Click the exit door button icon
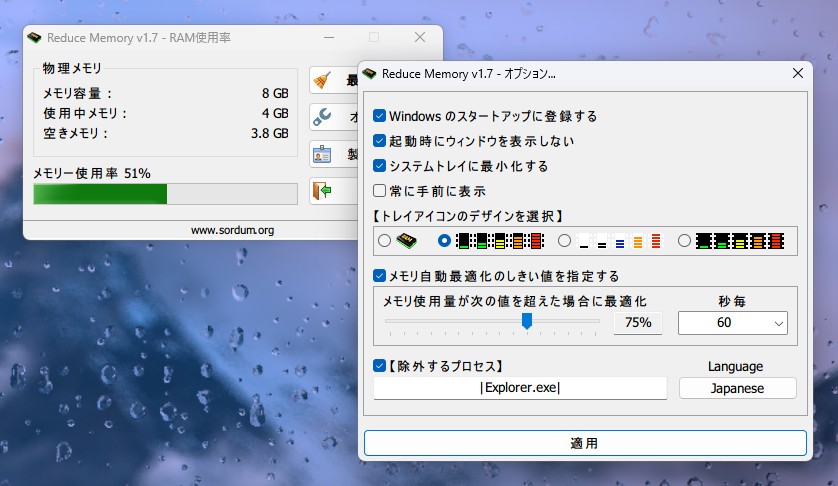This screenshot has width=838, height=486. [322, 190]
